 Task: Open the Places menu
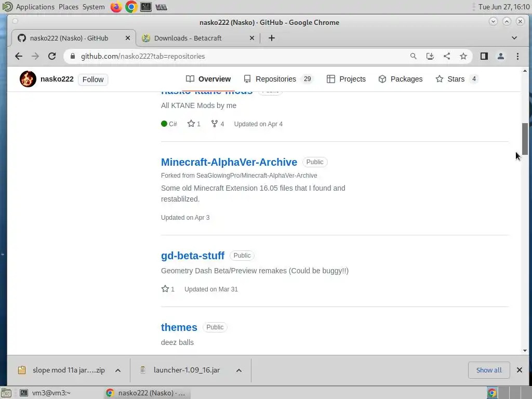coord(69,7)
